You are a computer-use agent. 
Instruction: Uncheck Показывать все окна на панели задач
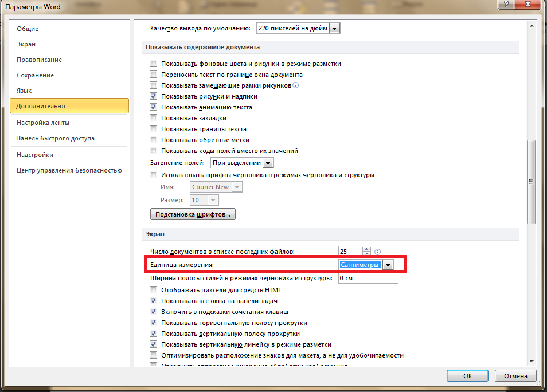(x=153, y=301)
